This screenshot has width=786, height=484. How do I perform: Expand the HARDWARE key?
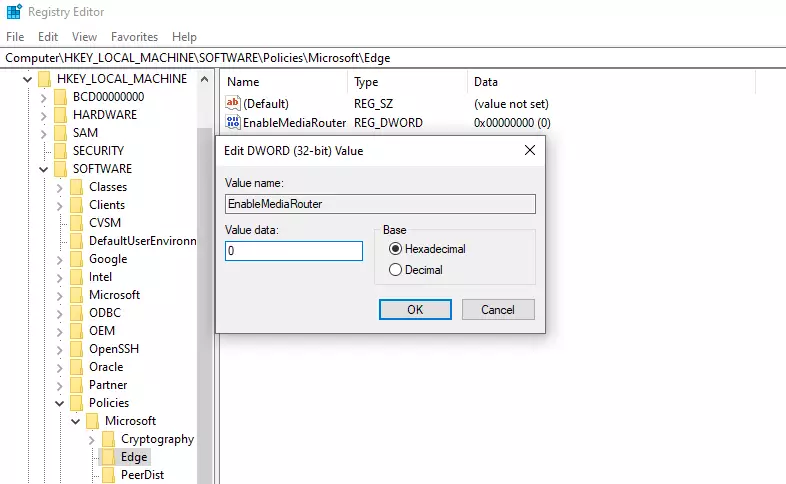point(44,116)
